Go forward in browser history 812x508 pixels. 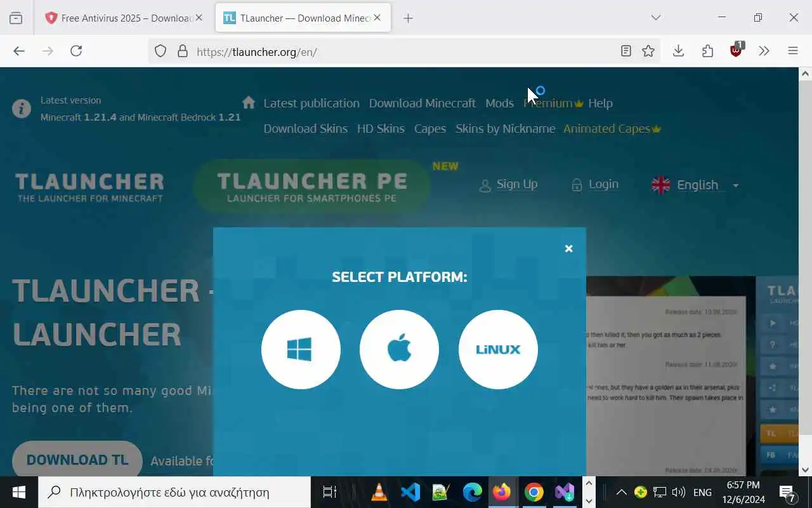(x=48, y=51)
